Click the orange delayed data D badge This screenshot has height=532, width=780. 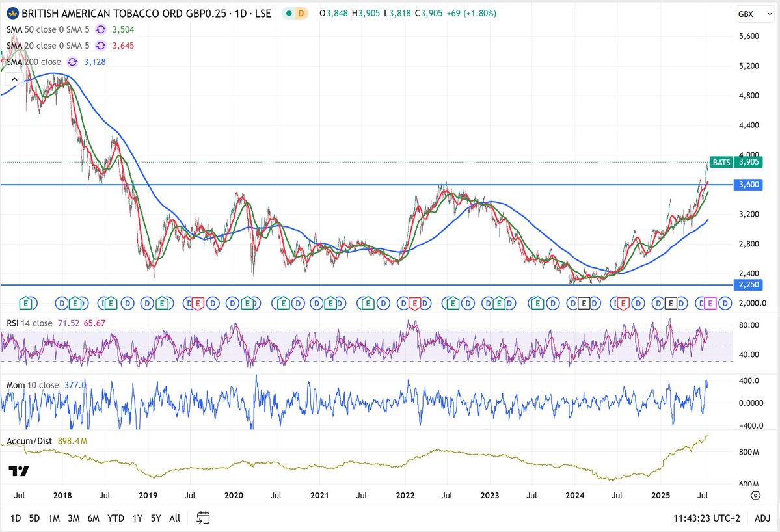pos(301,14)
